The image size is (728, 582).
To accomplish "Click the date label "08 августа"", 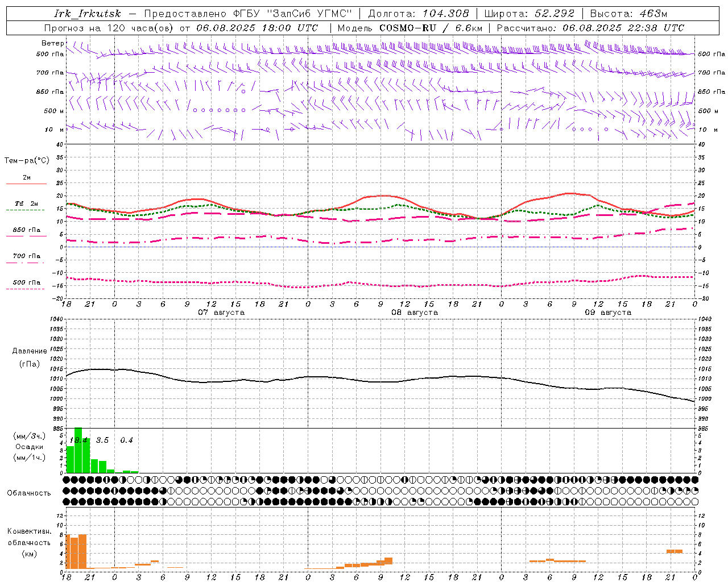I will click(x=415, y=313).
